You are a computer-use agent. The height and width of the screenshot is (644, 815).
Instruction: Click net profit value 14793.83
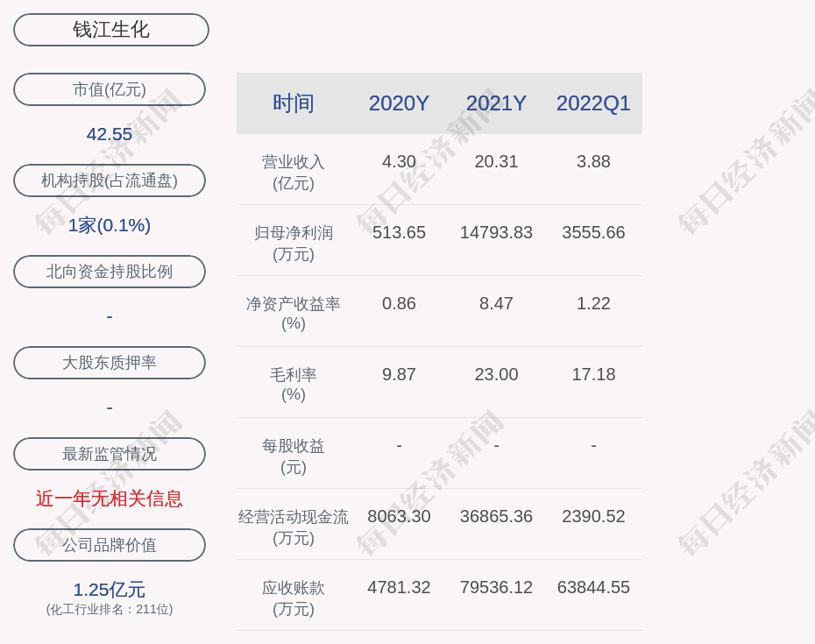tap(496, 232)
